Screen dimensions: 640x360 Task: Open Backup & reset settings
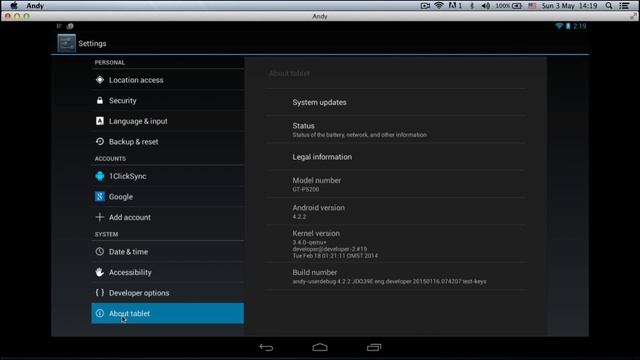[x=167, y=142]
